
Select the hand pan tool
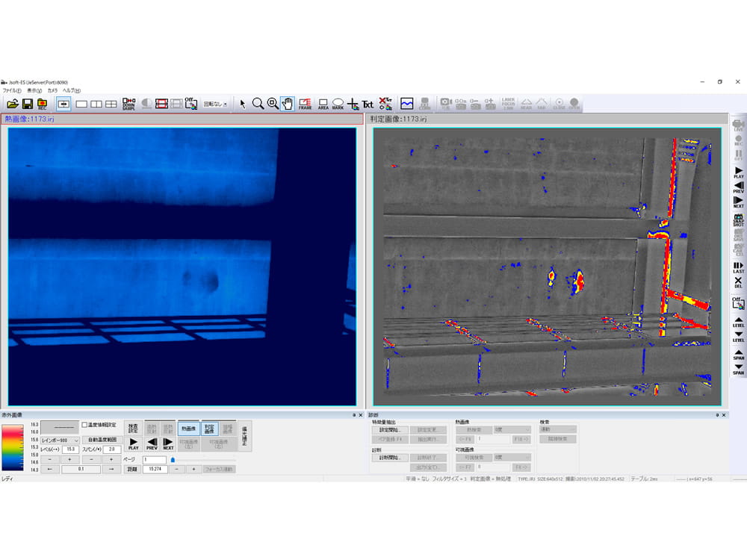pos(288,104)
